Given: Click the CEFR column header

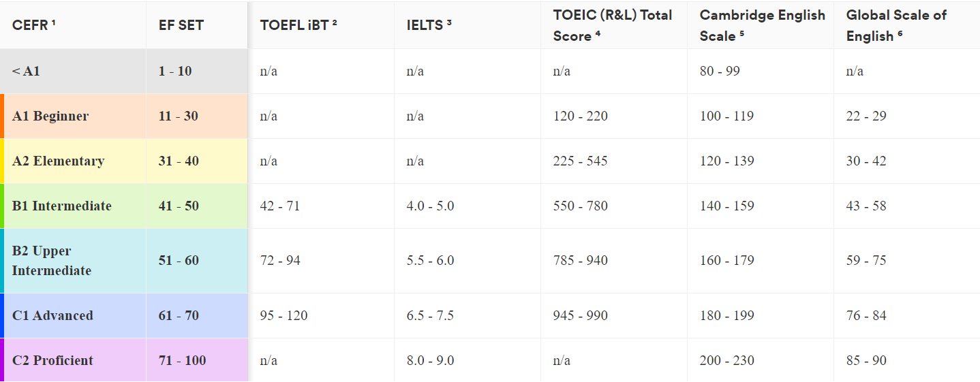Looking at the screenshot, I should (x=33, y=25).
